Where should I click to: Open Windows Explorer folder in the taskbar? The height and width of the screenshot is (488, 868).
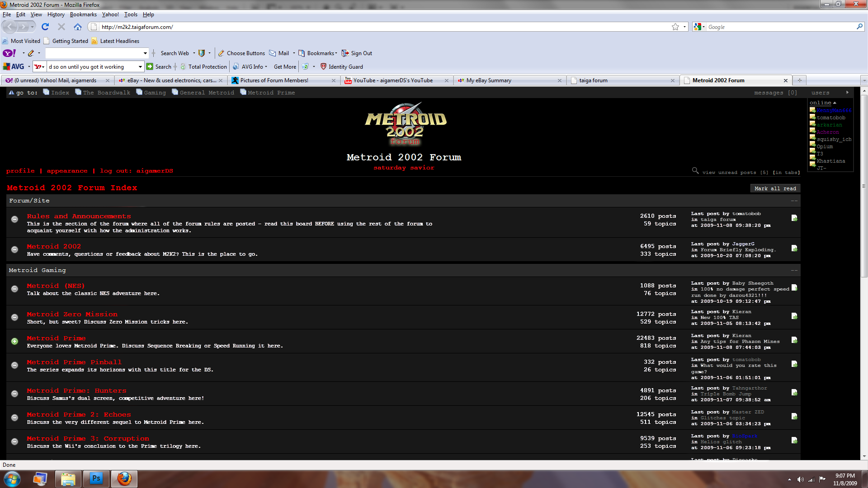(x=68, y=479)
